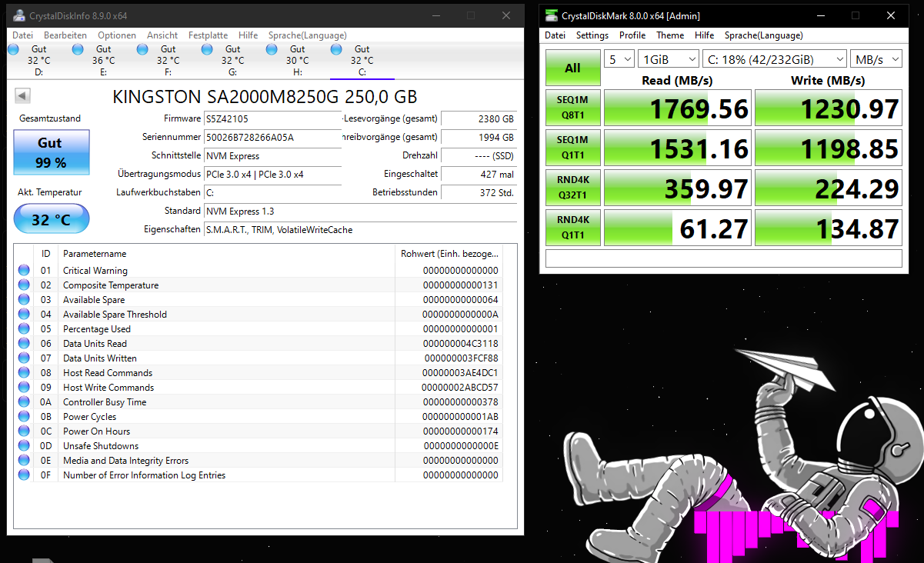The image size is (924, 563).
Task: Click the 32 °C temperature indicator
Action: [51, 218]
